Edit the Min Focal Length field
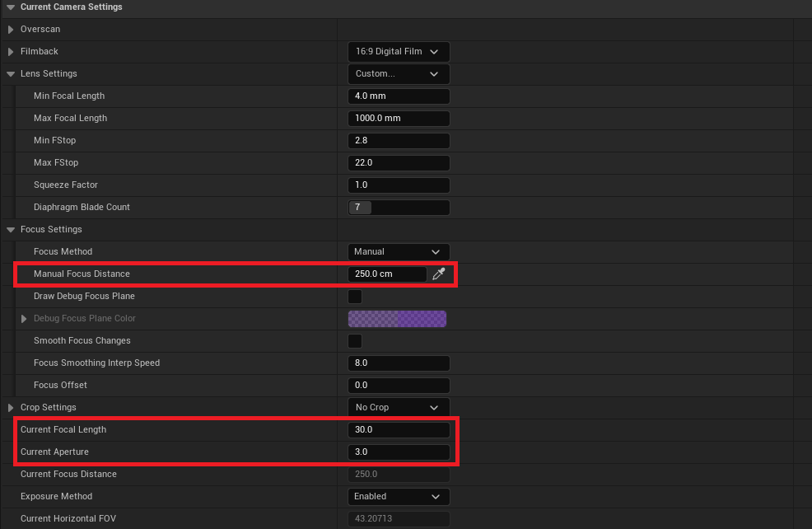 (399, 96)
